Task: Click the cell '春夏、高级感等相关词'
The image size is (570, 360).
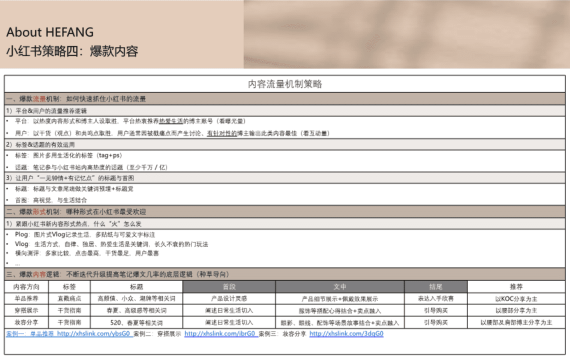Action: coord(136,311)
